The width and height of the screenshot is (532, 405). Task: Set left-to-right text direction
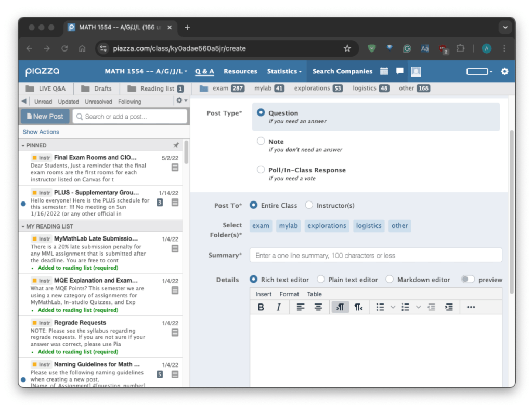[340, 307]
